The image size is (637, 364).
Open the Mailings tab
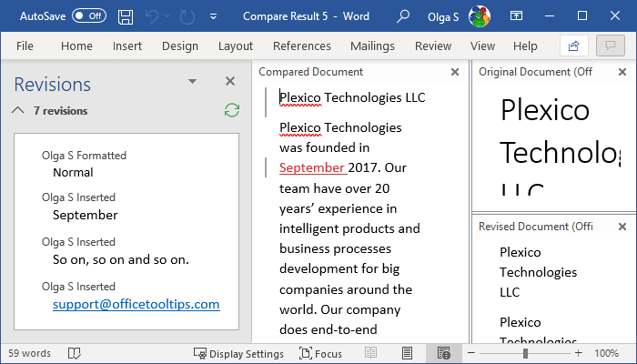tap(372, 45)
